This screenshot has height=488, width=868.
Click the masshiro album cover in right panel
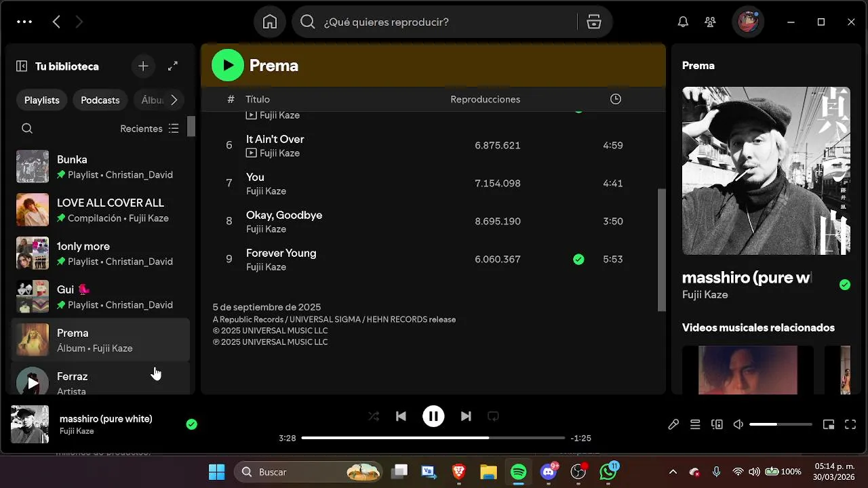(766, 171)
